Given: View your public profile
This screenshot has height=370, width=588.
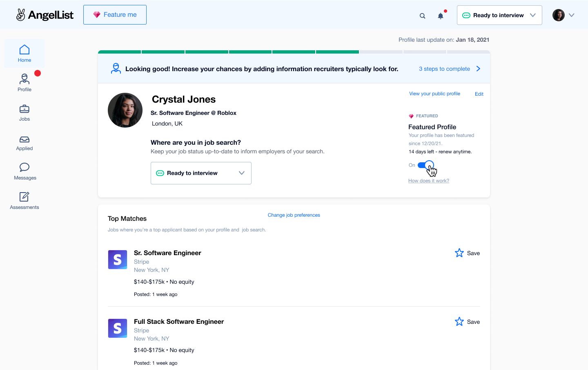Looking at the screenshot, I should 434,94.
